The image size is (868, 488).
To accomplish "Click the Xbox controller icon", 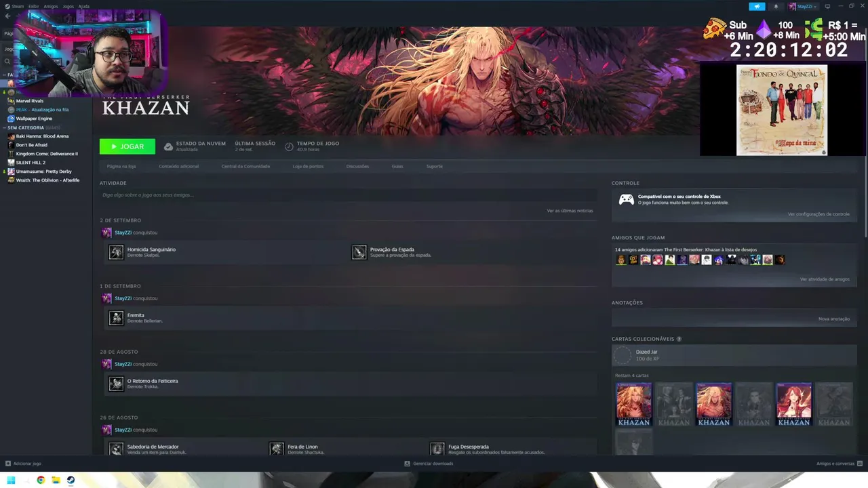I will (627, 199).
